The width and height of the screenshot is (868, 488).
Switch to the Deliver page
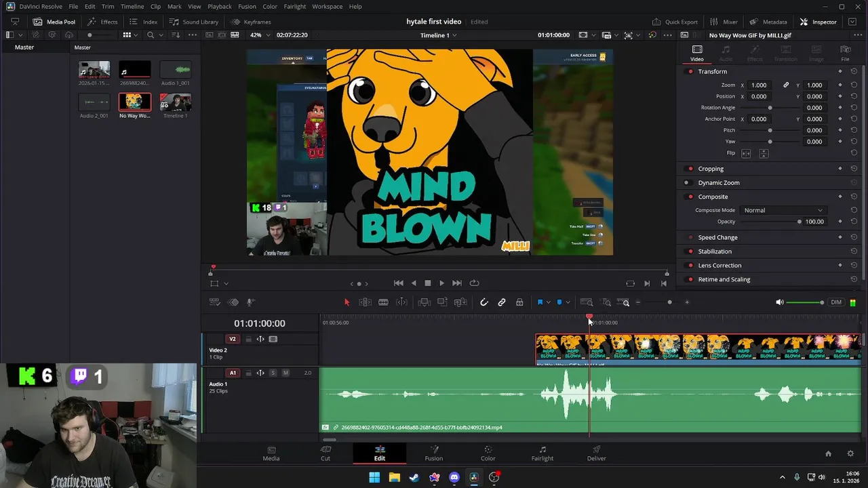(597, 453)
